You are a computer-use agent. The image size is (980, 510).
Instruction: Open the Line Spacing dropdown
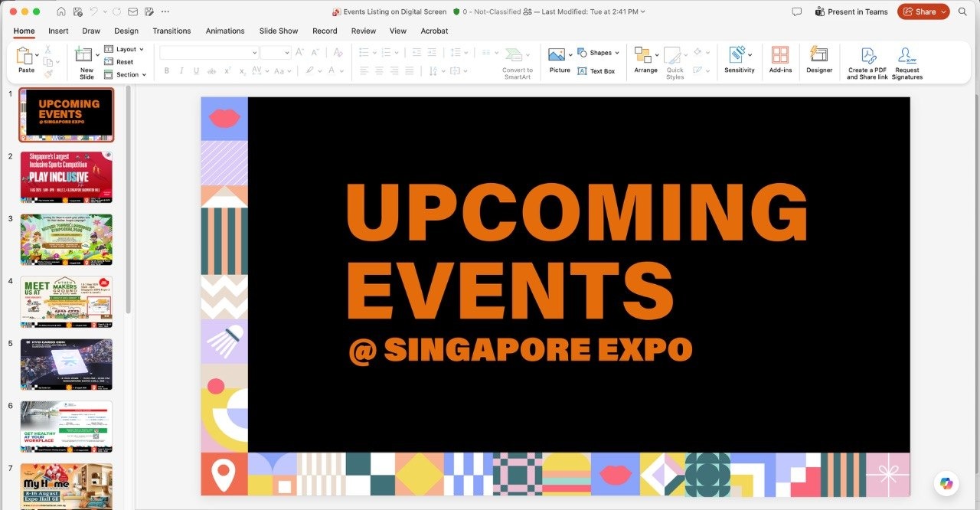pos(459,52)
